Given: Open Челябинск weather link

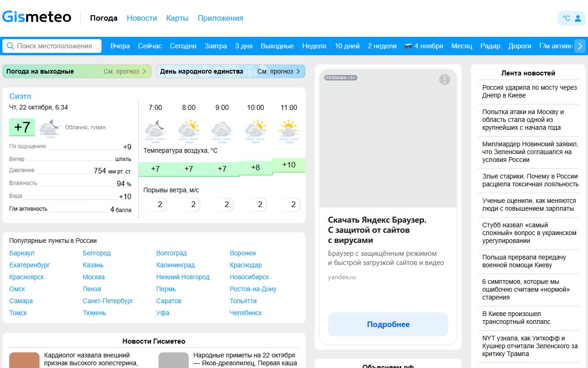Looking at the screenshot, I should pos(246,313).
